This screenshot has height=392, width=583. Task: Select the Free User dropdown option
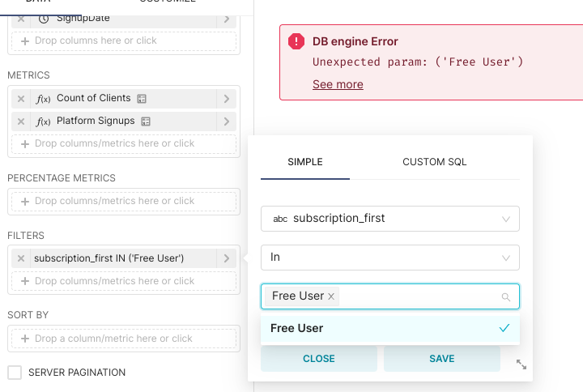click(x=390, y=328)
